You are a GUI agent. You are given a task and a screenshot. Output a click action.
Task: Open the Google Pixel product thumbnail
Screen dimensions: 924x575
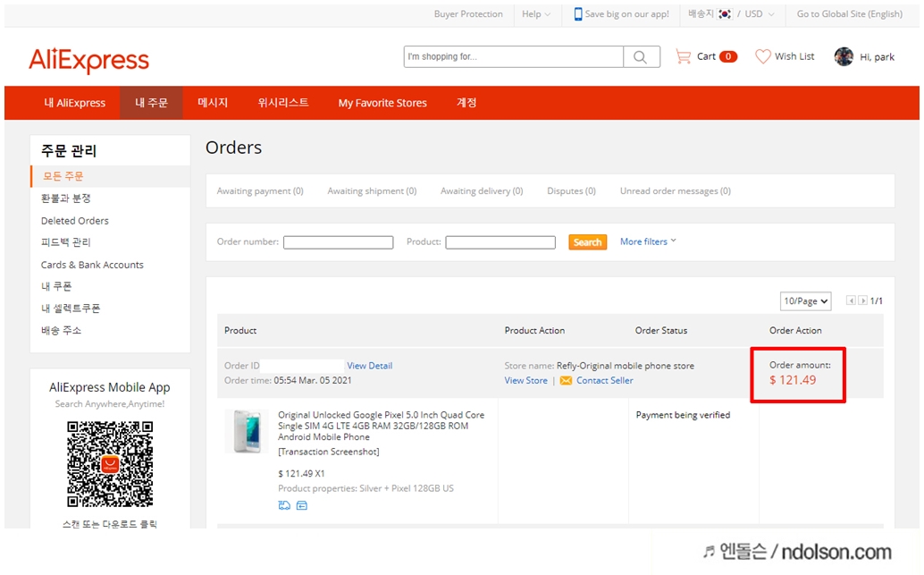(247, 431)
